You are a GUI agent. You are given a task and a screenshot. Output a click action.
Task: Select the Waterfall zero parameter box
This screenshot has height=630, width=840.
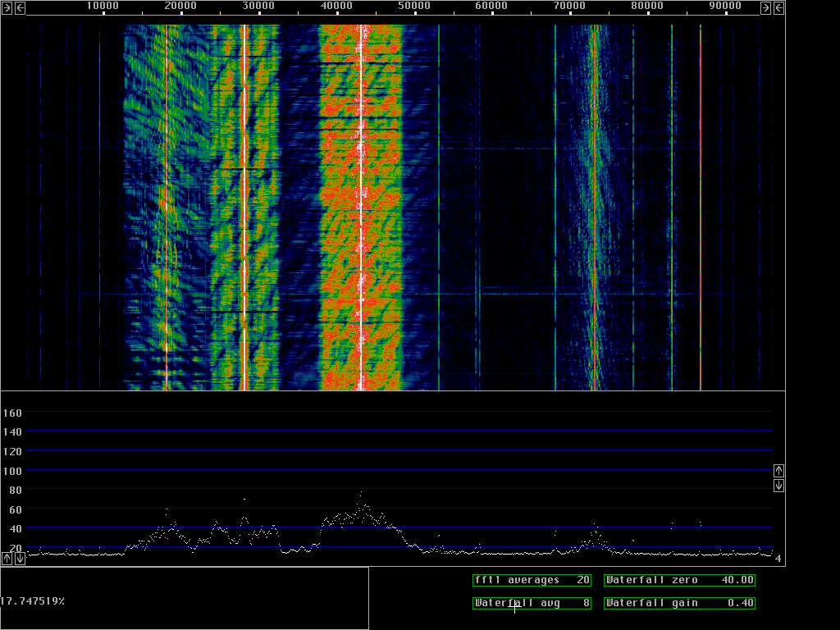[x=679, y=580]
